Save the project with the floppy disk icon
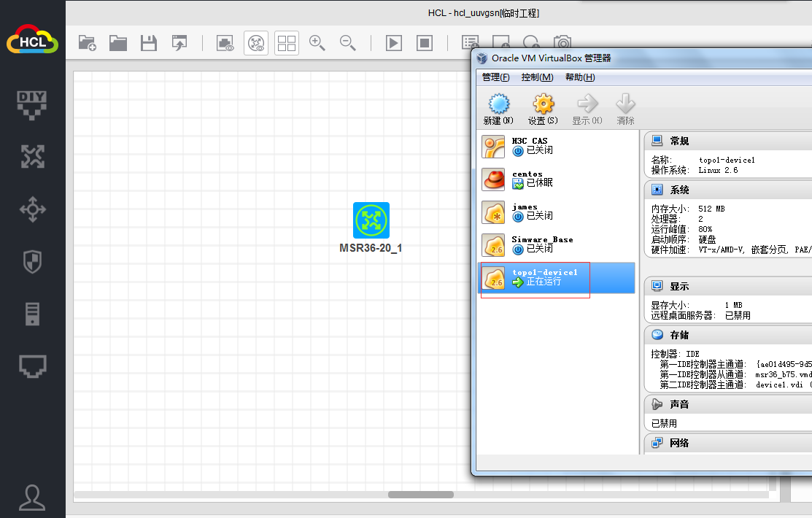This screenshot has width=812, height=518. click(x=149, y=43)
